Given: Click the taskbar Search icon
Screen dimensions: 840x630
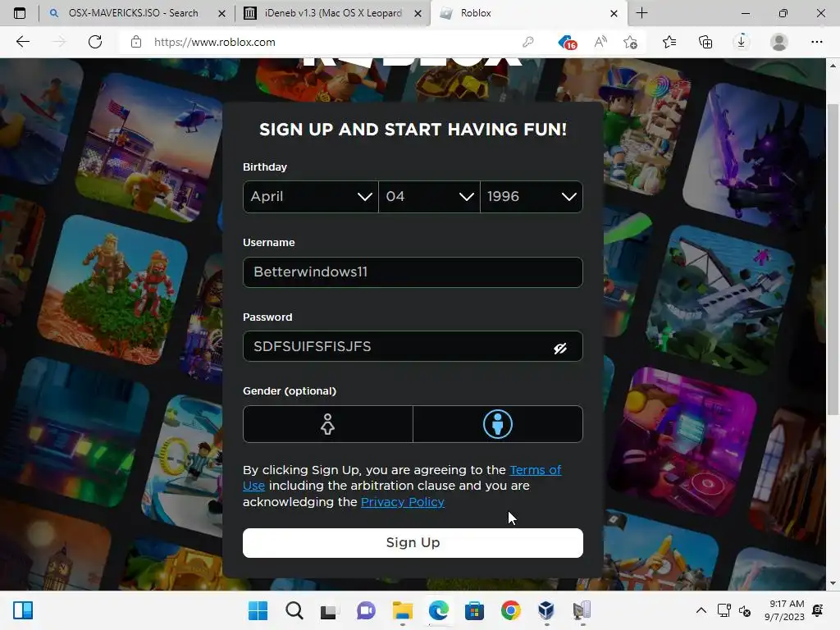Looking at the screenshot, I should [x=294, y=610].
